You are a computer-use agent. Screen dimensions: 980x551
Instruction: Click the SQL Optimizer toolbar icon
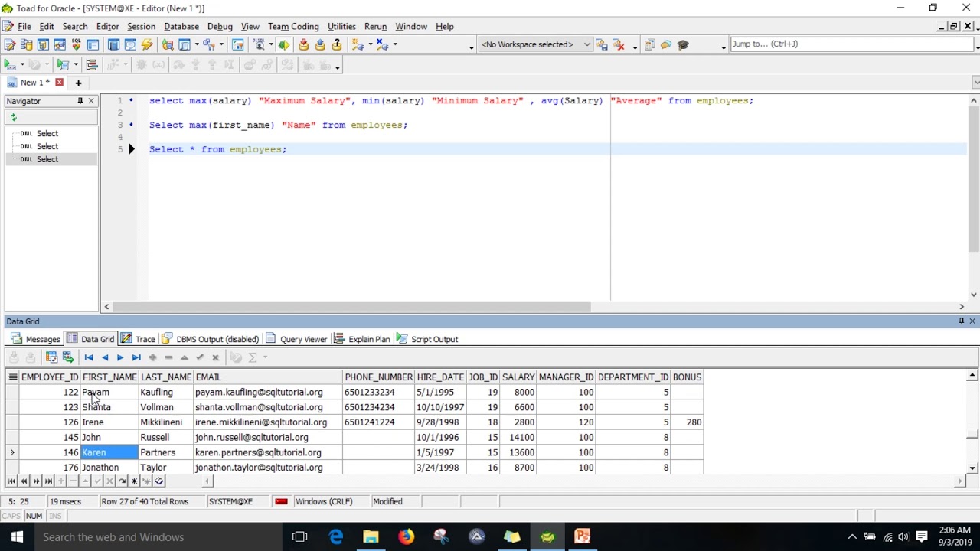77,44
